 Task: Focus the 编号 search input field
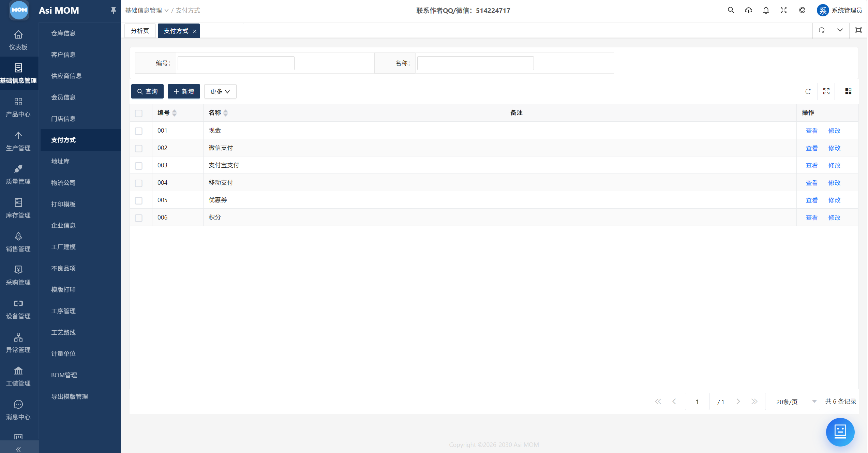pos(236,63)
